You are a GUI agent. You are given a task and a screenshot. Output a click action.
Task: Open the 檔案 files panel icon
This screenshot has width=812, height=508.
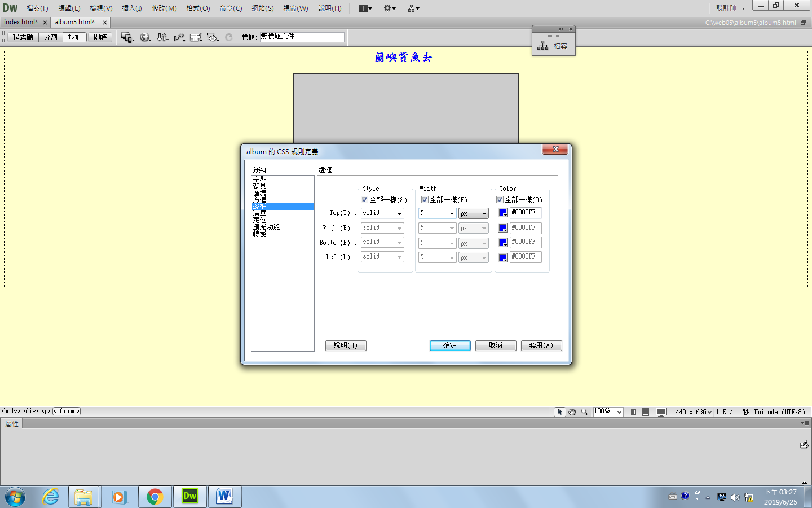pyautogui.click(x=553, y=46)
